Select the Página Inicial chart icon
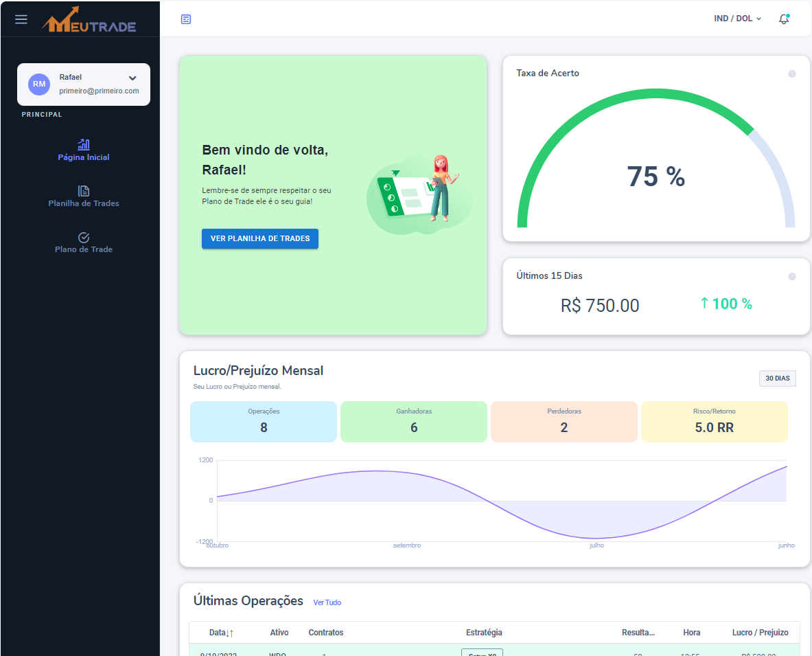Viewport: 812px width, 656px height. point(83,145)
